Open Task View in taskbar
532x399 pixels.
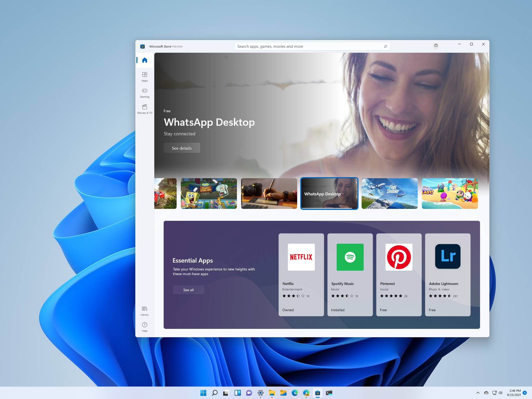coord(226,393)
